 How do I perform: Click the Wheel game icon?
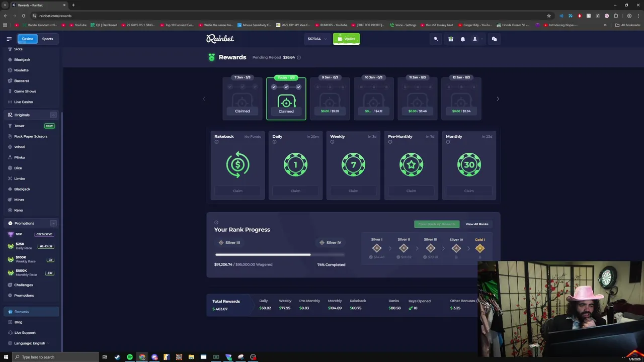click(x=10, y=147)
